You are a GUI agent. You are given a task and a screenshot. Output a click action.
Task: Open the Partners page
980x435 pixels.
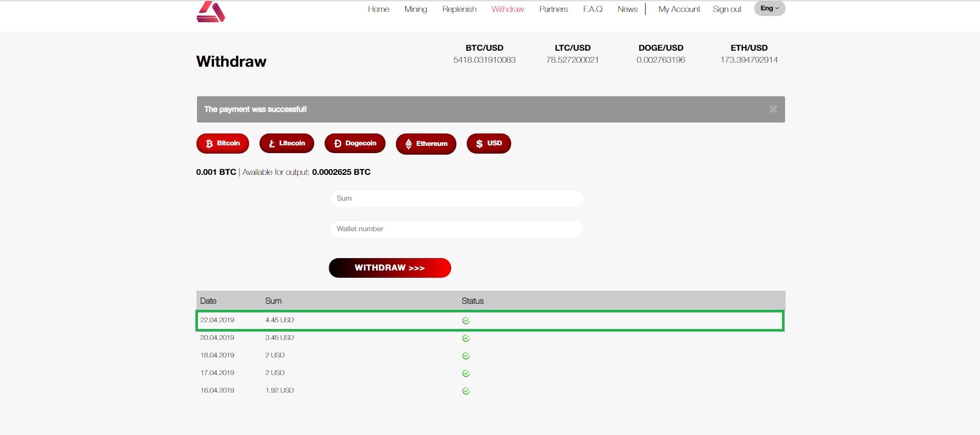(554, 9)
